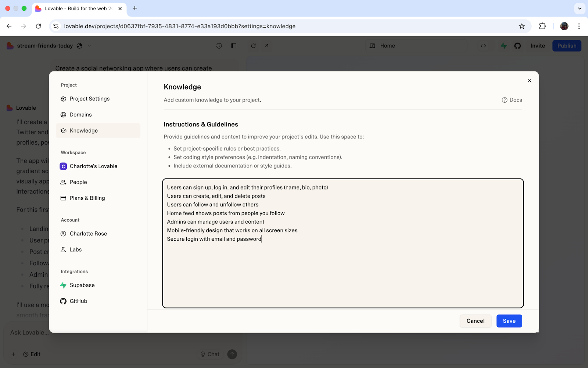Click the Invite button
This screenshot has height=368, width=588.
pyautogui.click(x=537, y=46)
